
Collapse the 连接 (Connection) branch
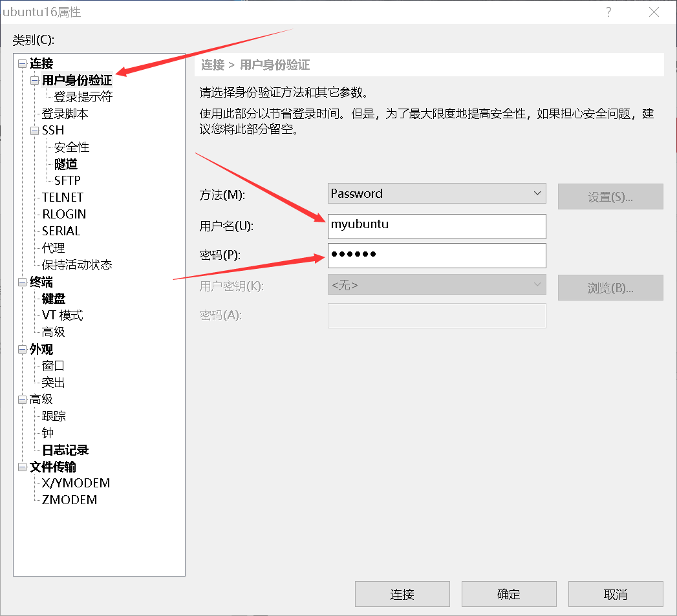(x=21, y=63)
